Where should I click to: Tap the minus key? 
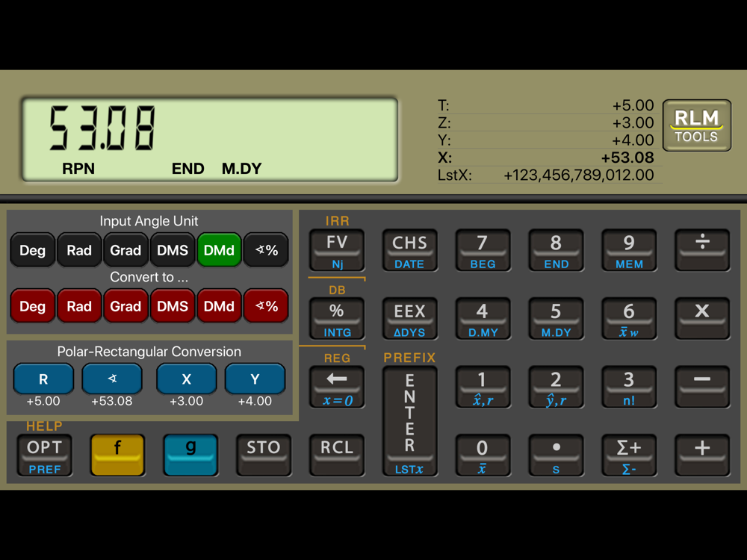pyautogui.click(x=702, y=387)
